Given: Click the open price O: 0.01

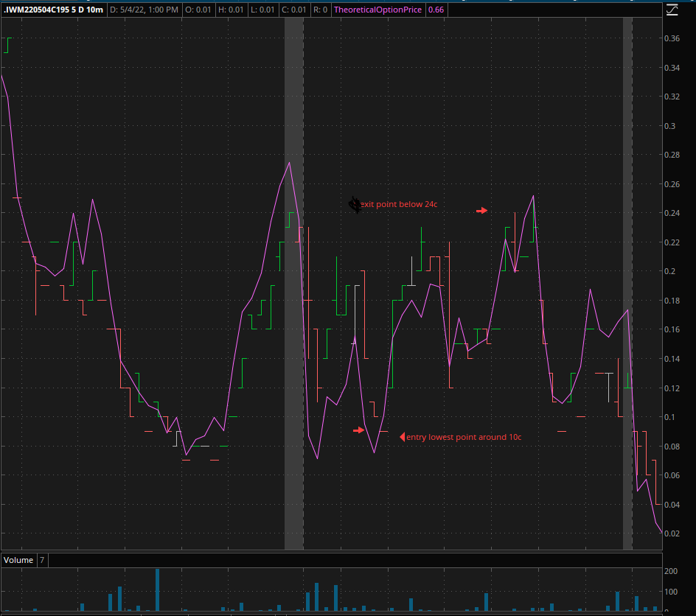Looking at the screenshot, I should pos(198,10).
